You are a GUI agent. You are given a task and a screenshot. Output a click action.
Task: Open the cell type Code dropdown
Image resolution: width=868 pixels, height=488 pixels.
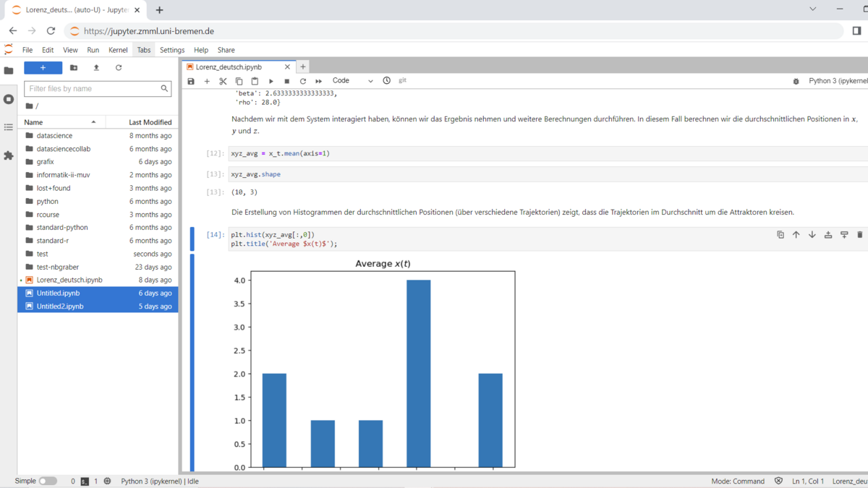point(352,81)
